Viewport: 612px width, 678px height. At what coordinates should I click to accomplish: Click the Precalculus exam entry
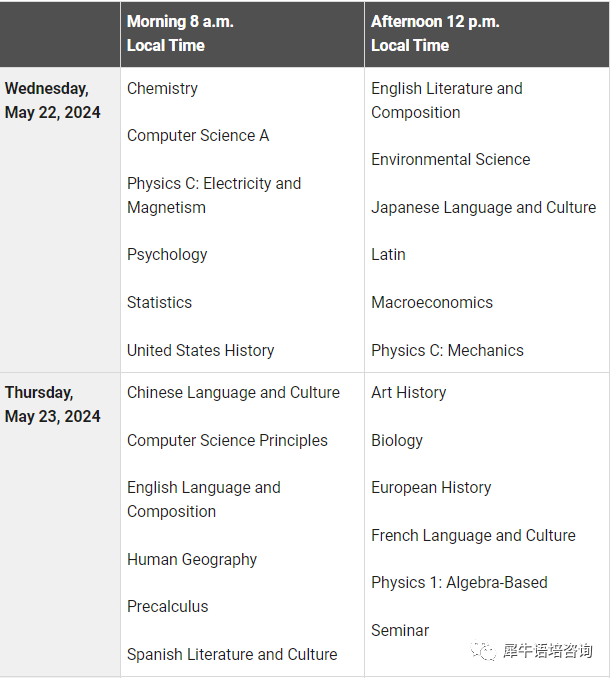tap(168, 607)
